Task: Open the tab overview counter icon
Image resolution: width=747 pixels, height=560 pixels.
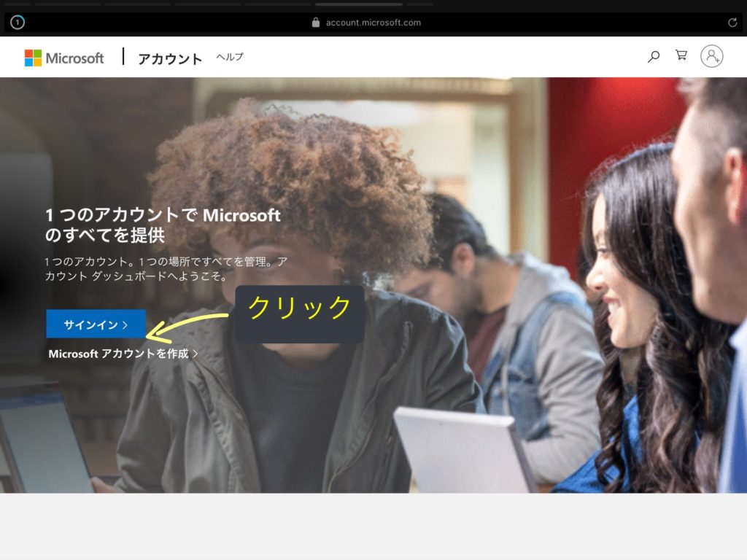Action: 18,23
